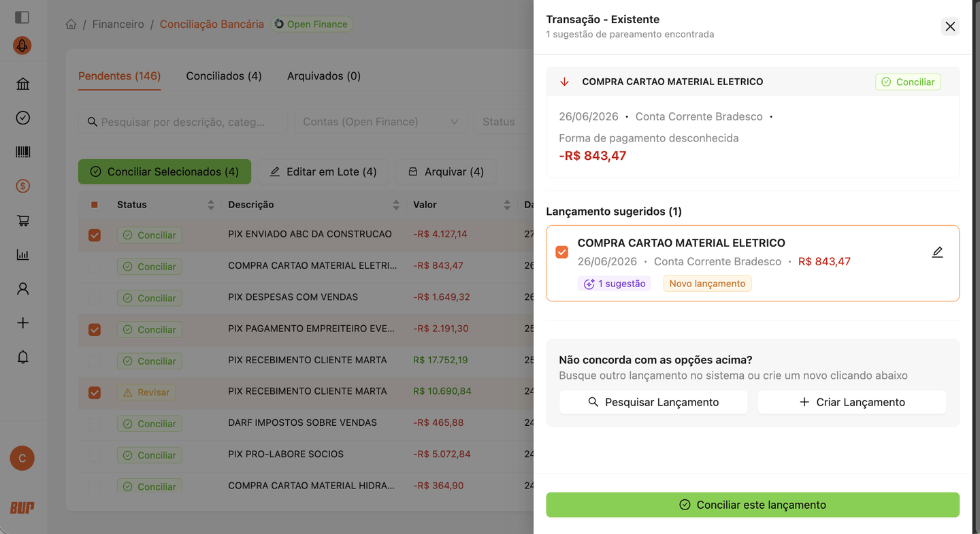Click the Criar Lançamento button
Viewport: 980px width, 534px height.
852,402
